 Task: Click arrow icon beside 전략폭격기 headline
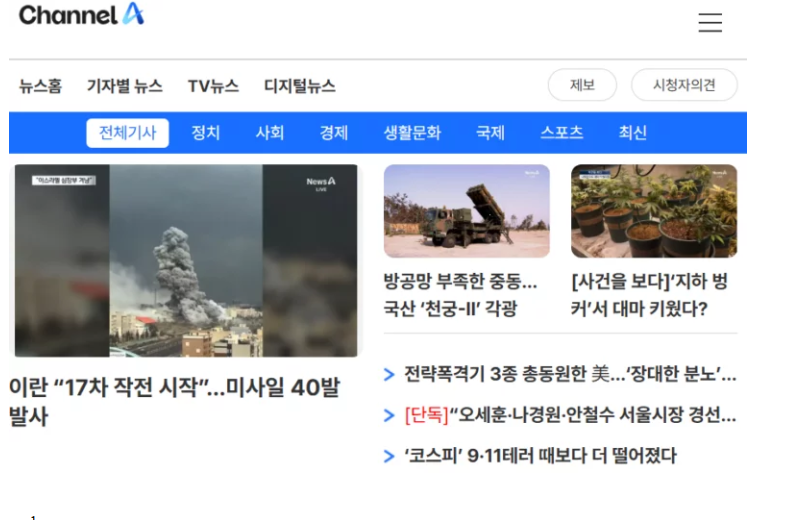tap(389, 375)
